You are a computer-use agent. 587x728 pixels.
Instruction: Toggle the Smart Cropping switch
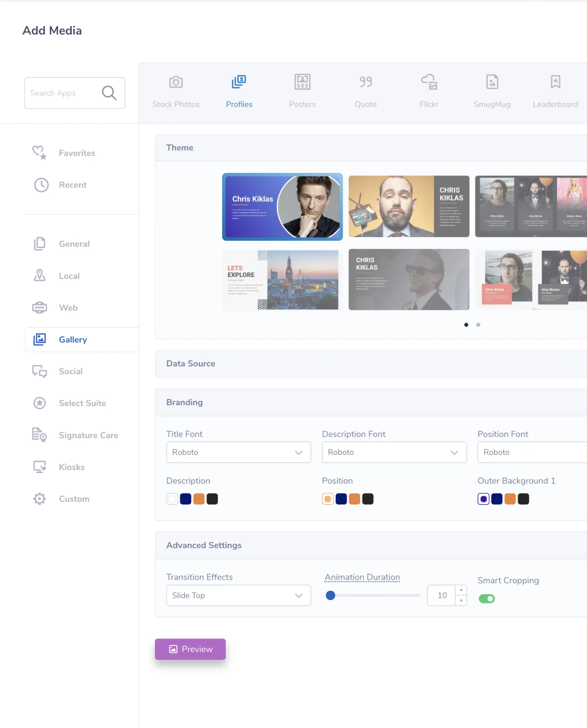[x=487, y=599]
